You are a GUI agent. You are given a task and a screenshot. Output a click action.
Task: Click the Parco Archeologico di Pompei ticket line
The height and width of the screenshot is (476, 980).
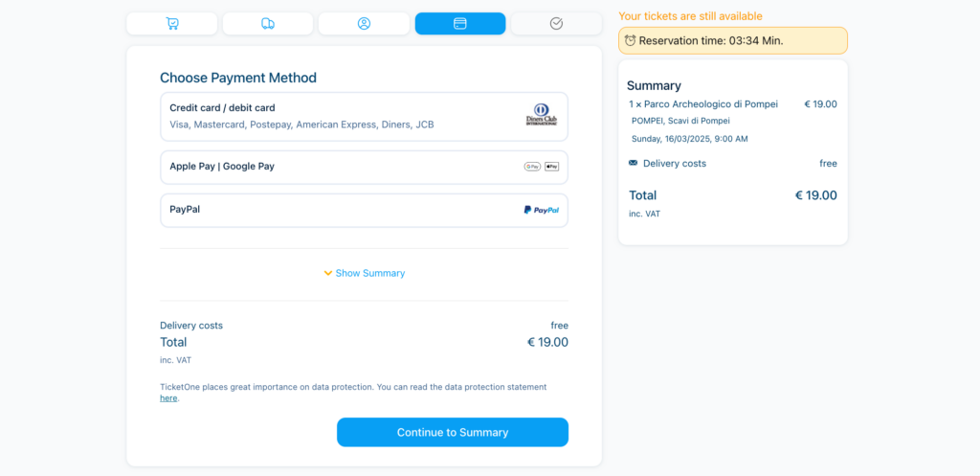coord(708,103)
